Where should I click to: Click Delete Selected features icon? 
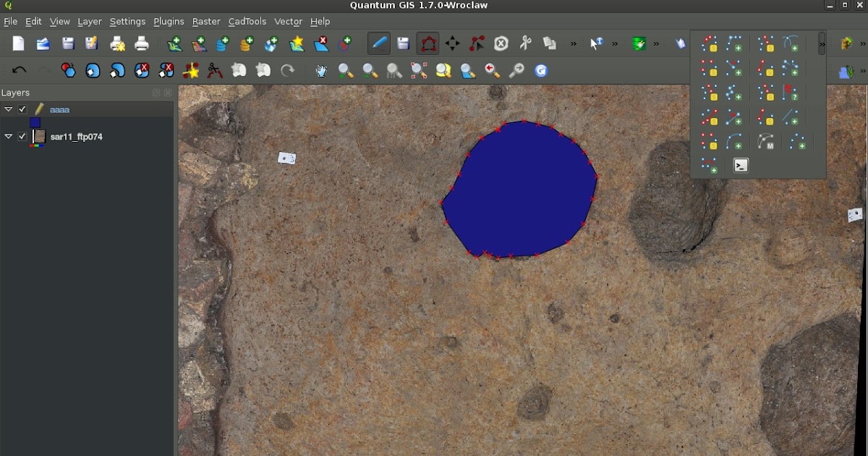coord(501,44)
